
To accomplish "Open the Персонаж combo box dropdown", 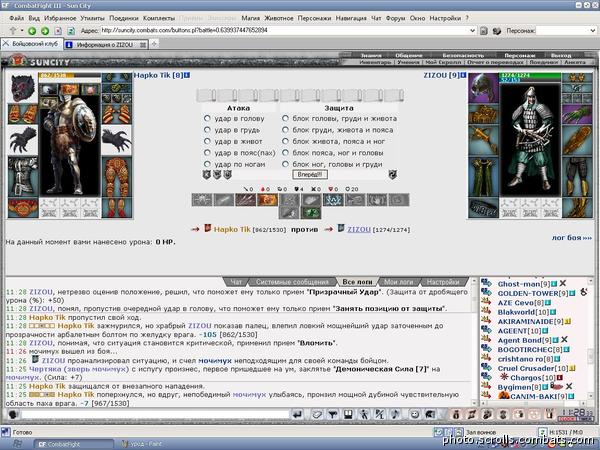I will 593,31.
